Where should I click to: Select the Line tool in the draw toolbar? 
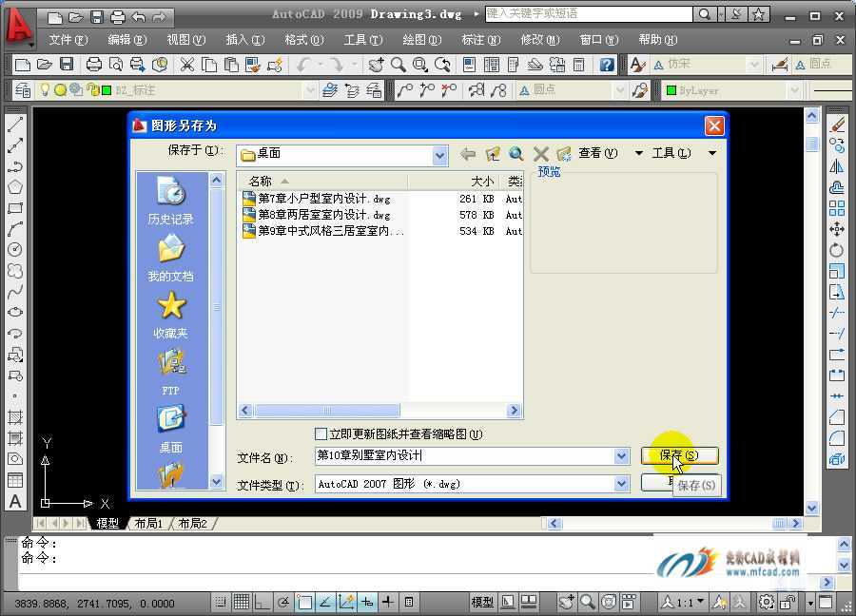(x=14, y=125)
